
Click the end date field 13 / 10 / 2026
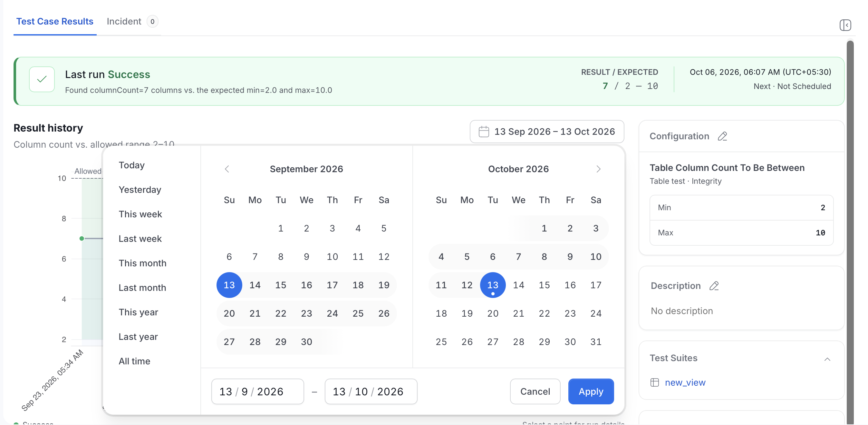click(371, 391)
